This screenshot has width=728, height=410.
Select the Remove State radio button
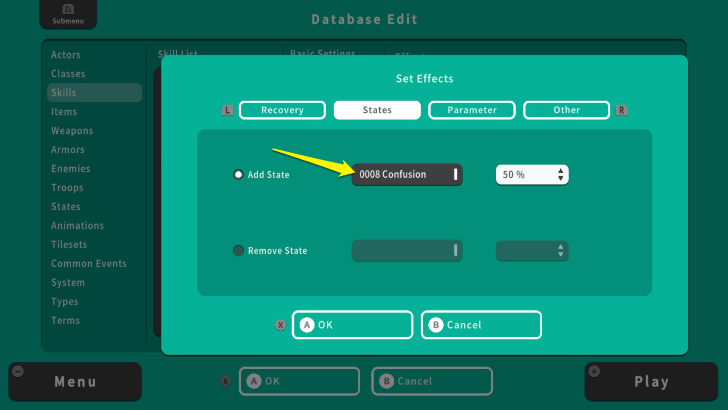point(238,251)
